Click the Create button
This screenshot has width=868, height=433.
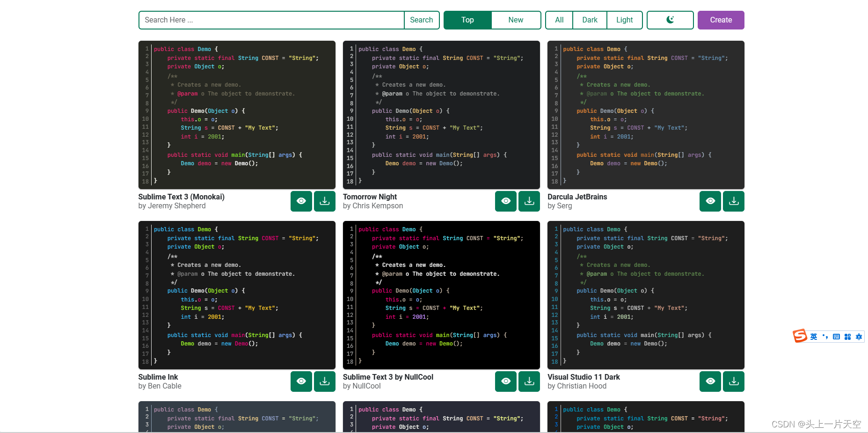click(721, 20)
